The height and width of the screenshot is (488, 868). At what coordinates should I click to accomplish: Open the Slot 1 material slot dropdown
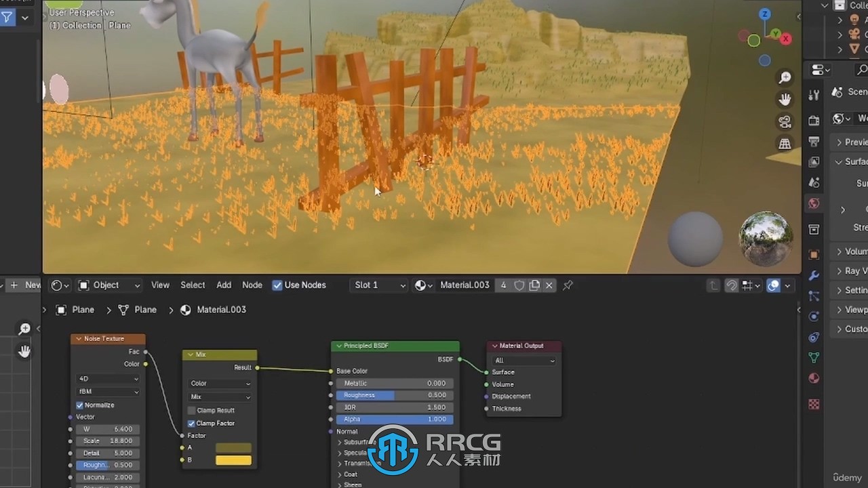(378, 285)
